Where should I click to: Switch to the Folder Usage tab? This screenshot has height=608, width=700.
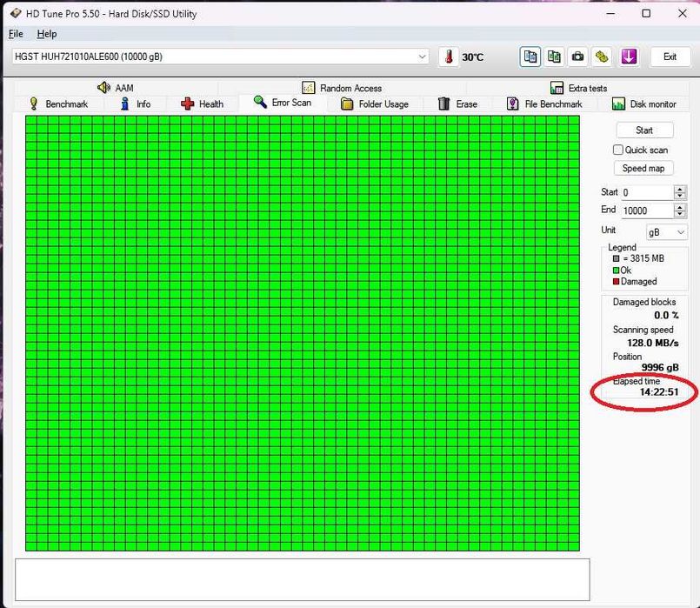(375, 104)
